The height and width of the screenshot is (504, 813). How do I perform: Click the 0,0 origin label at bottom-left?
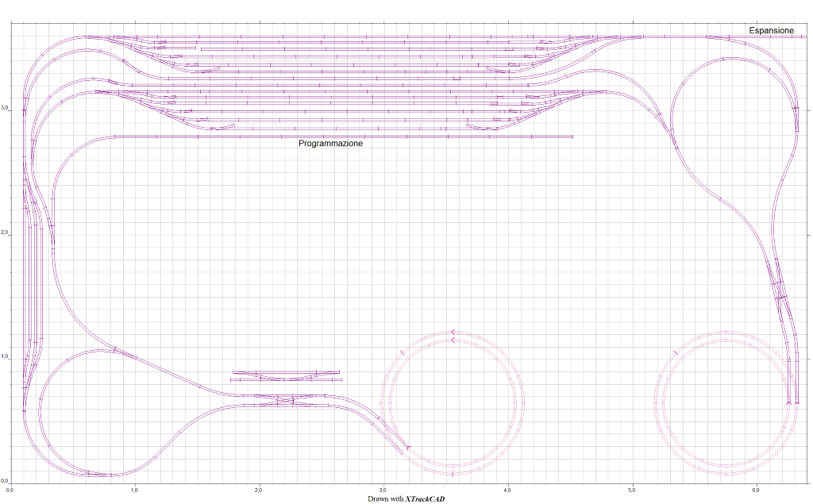pyautogui.click(x=6, y=482)
